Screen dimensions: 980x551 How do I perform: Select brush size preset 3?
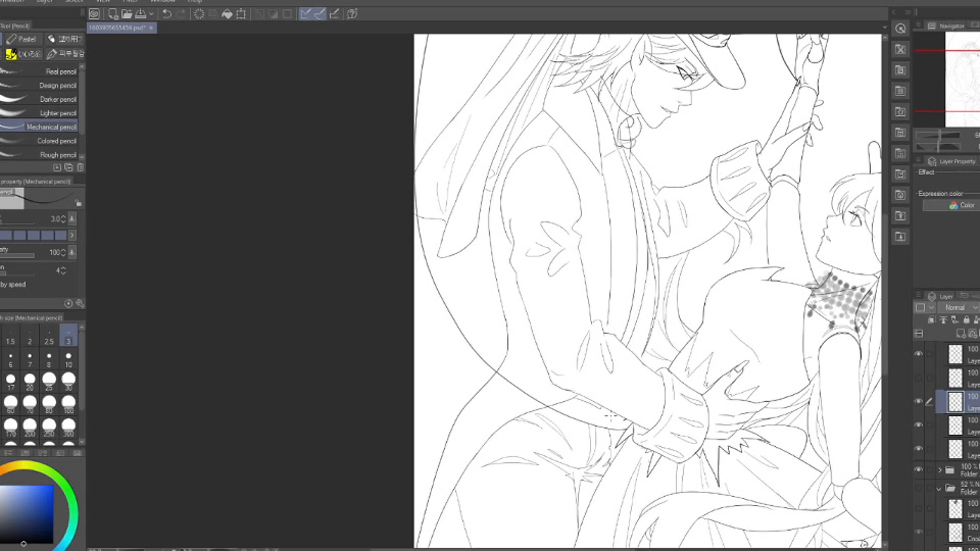point(68,336)
